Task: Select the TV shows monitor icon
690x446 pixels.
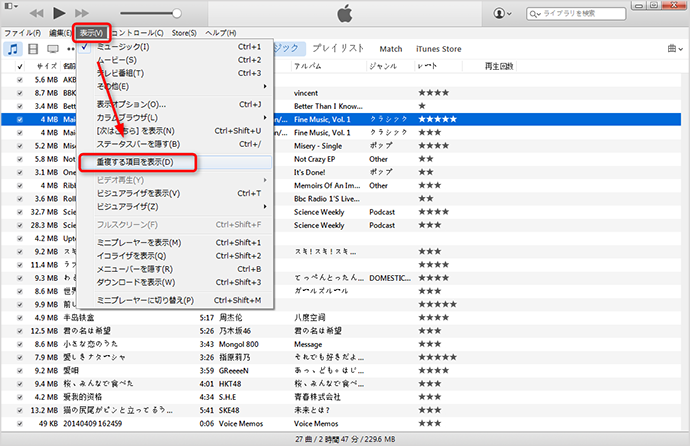Action: [53, 49]
